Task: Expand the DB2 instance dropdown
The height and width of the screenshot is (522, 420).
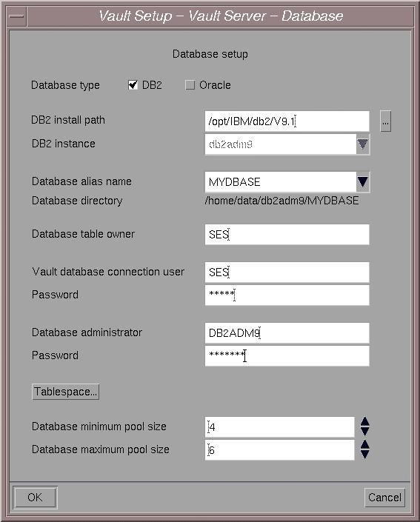Action: tap(363, 144)
